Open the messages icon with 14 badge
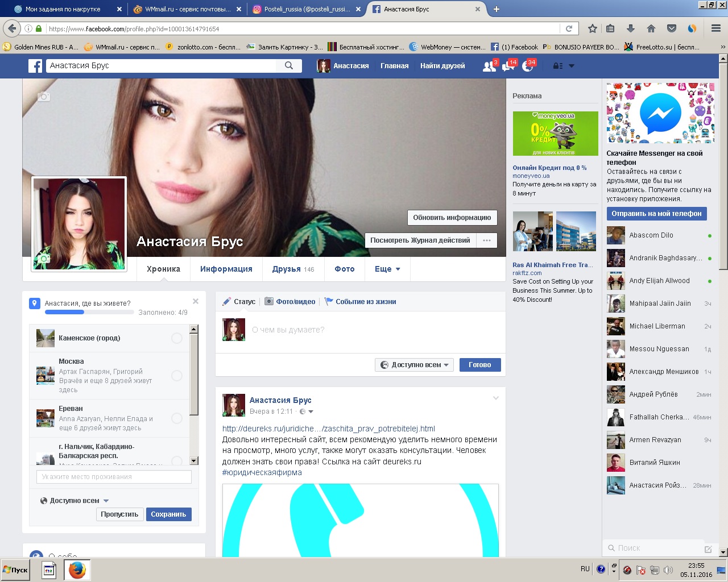This screenshot has width=728, height=582. coord(508,66)
